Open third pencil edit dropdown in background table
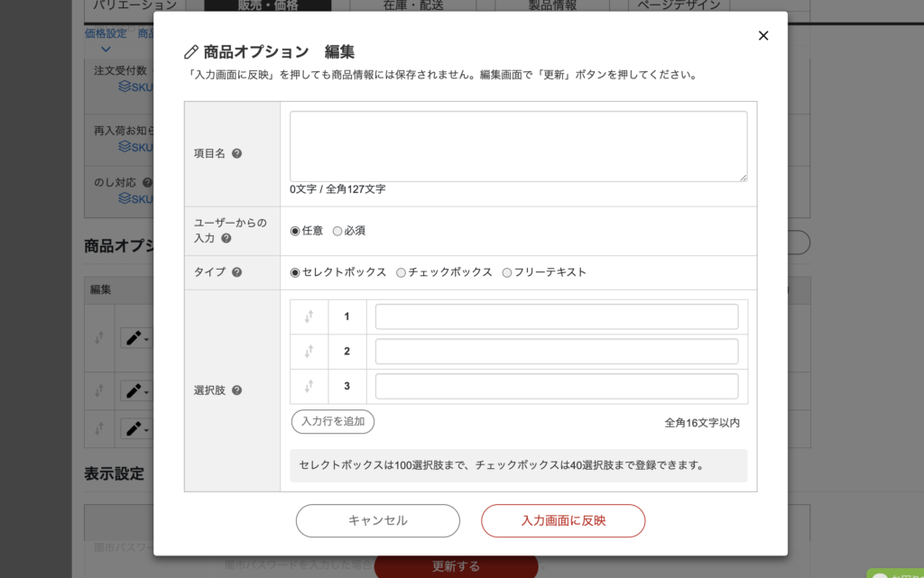This screenshot has width=924, height=578. (137, 428)
